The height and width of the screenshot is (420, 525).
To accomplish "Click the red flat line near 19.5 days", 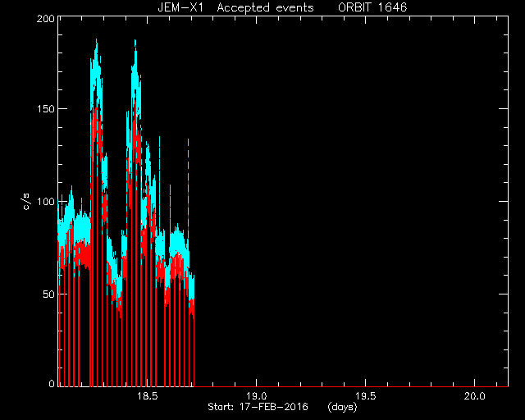I will [366, 386].
